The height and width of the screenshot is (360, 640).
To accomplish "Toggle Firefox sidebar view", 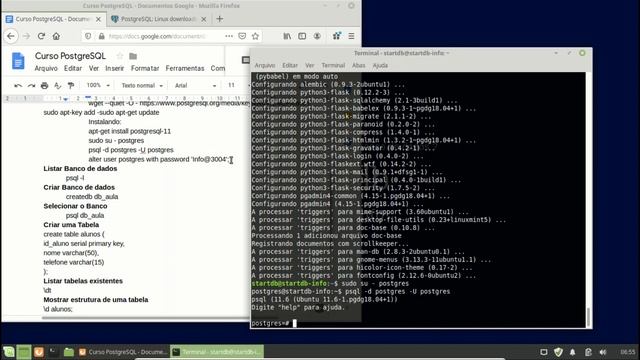I will [302, 36].
